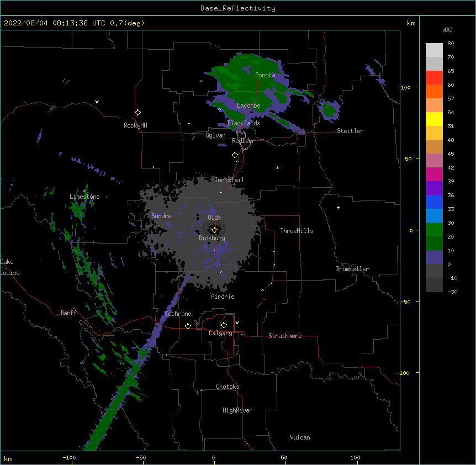Click the yellow diamond marker above the Calgary label
476x465 pixels.
224,325
